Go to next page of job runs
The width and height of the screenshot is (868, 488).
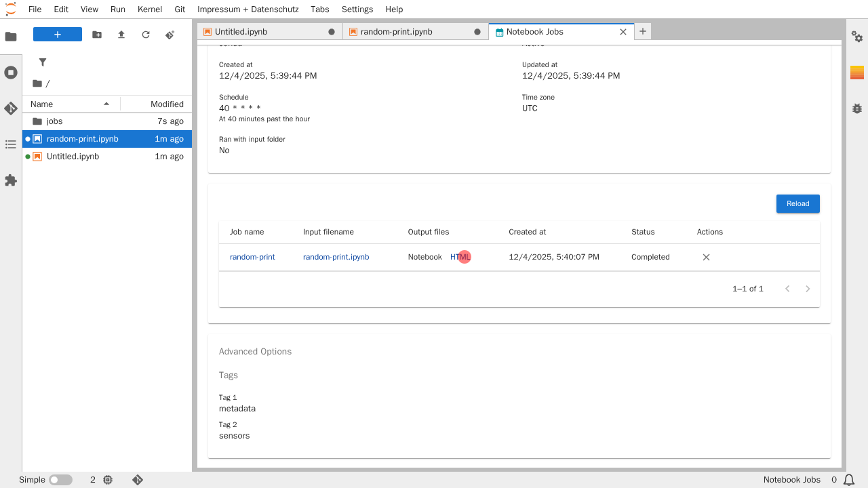(x=808, y=289)
